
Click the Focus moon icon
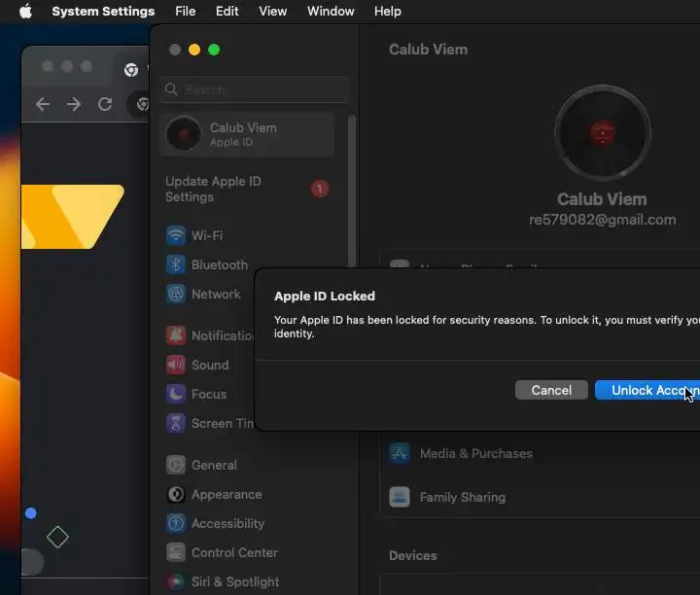pyautogui.click(x=176, y=394)
